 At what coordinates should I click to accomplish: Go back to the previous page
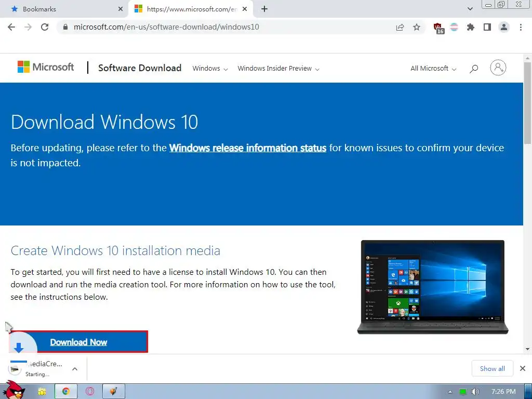click(11, 27)
